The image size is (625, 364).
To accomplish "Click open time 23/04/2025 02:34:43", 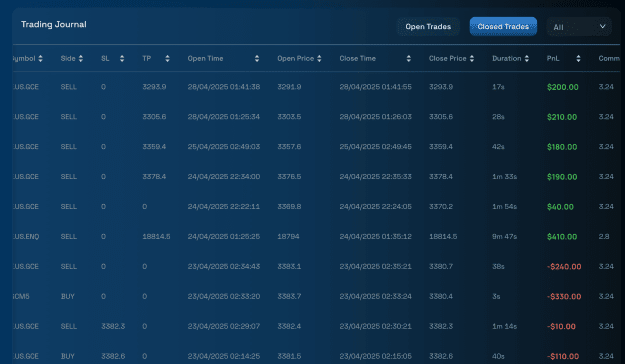I will coord(224,266).
